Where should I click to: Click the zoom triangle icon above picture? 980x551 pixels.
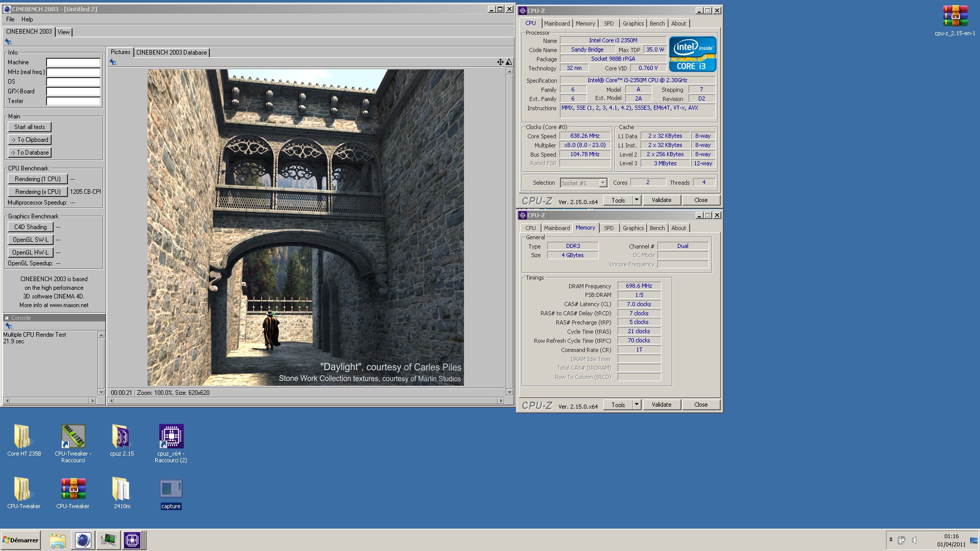(508, 62)
